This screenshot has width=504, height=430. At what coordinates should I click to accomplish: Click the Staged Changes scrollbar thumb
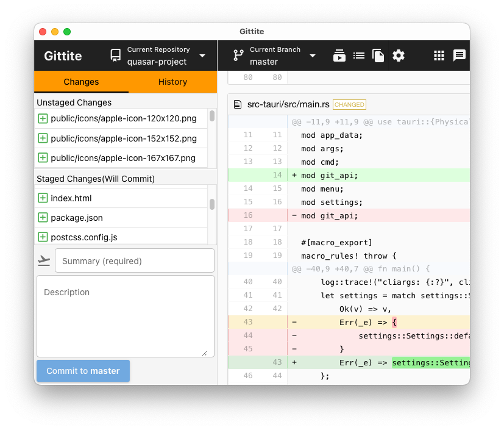[212, 204]
